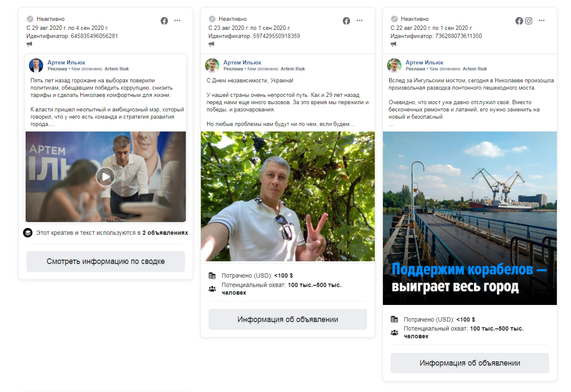571x392 pixels.
Task: Click the Facebook icon beside the Instagram icon
Action: coord(519,21)
